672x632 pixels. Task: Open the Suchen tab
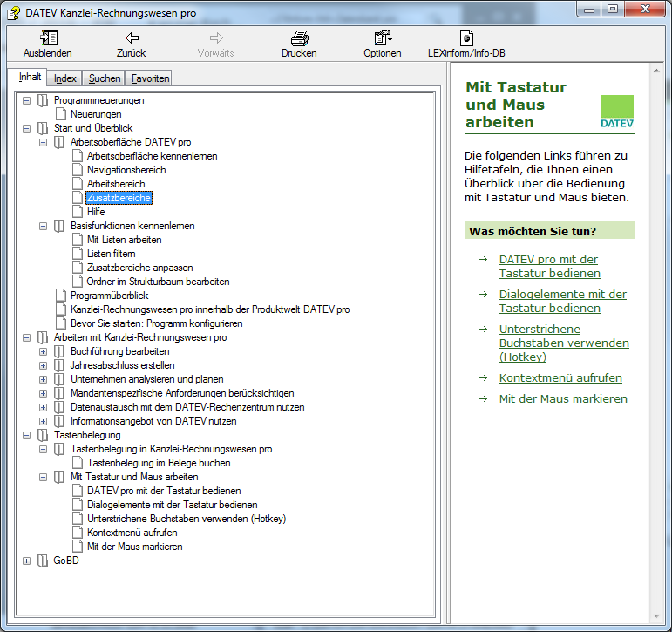click(x=104, y=78)
